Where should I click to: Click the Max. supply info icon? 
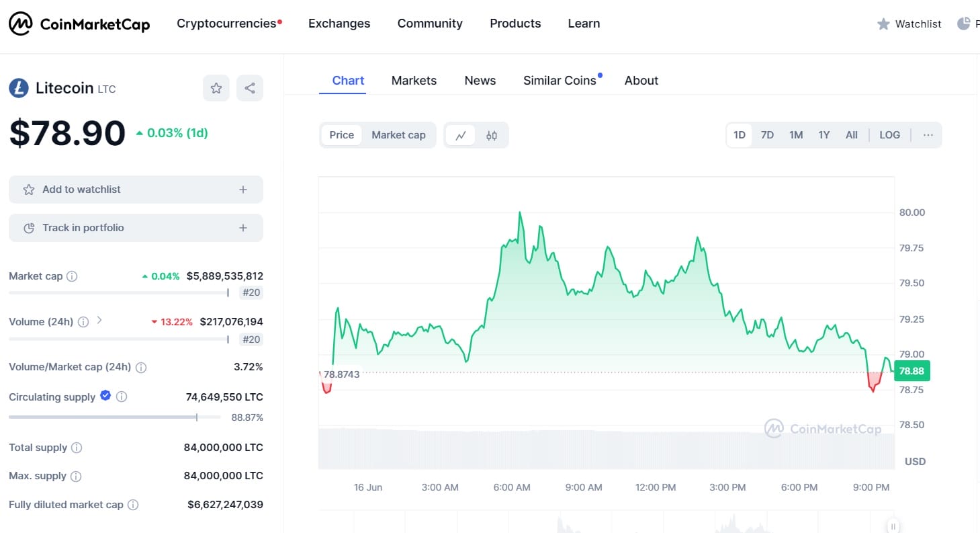tap(76, 477)
